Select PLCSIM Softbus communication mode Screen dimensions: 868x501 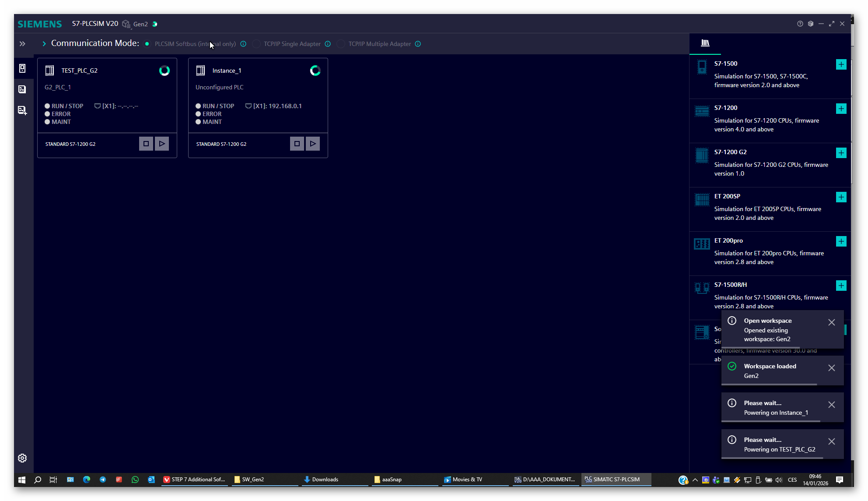(147, 44)
